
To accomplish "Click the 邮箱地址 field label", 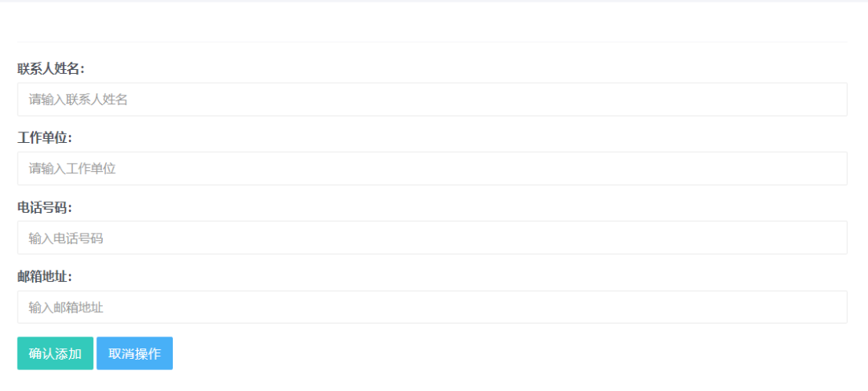I will 45,276.
